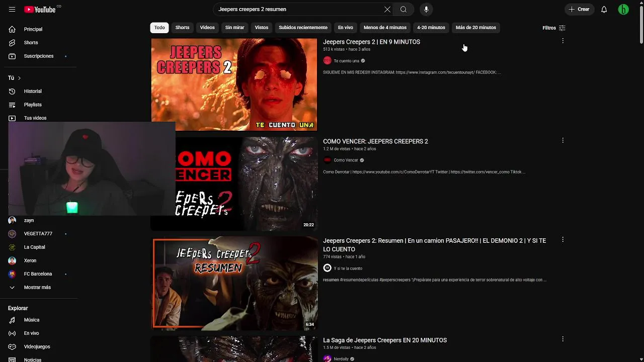This screenshot has height=362, width=644.
Task: Open the Nerdaily channel avatar
Action: 327,359
